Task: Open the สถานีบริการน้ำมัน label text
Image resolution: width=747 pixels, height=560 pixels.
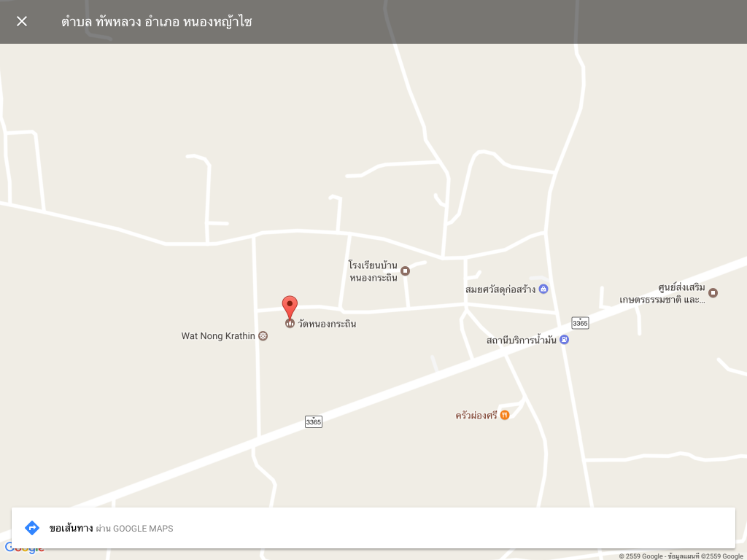Action: click(x=521, y=340)
